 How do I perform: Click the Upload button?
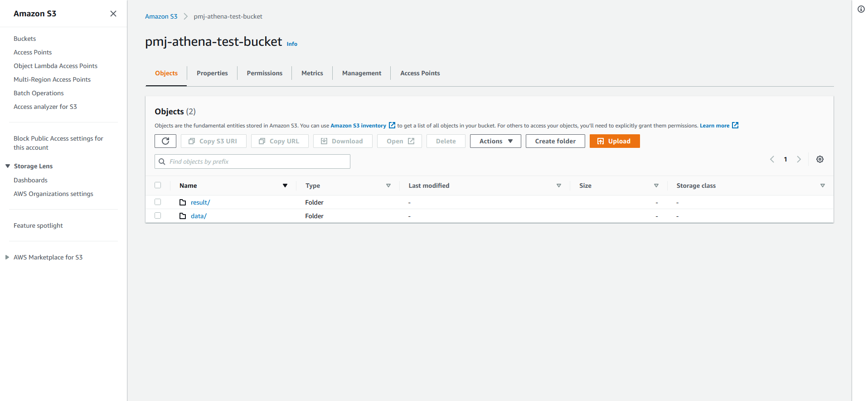[615, 141]
